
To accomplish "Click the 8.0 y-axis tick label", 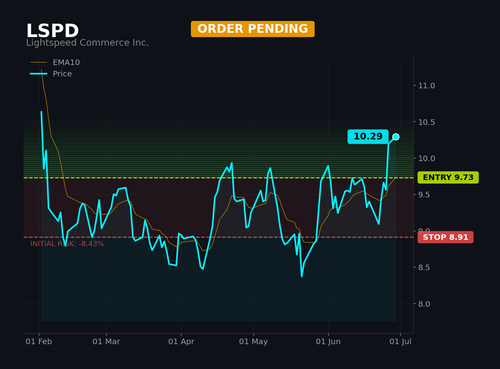I will (424, 304).
